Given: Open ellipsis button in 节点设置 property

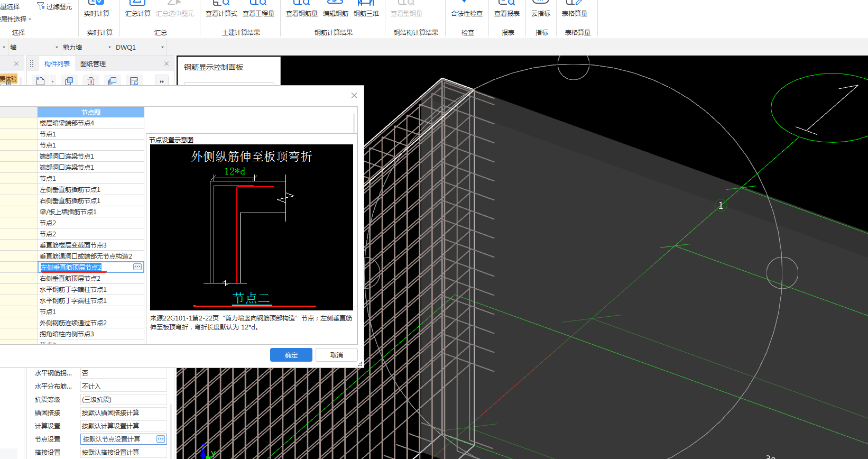Looking at the screenshot, I should 161,439.
